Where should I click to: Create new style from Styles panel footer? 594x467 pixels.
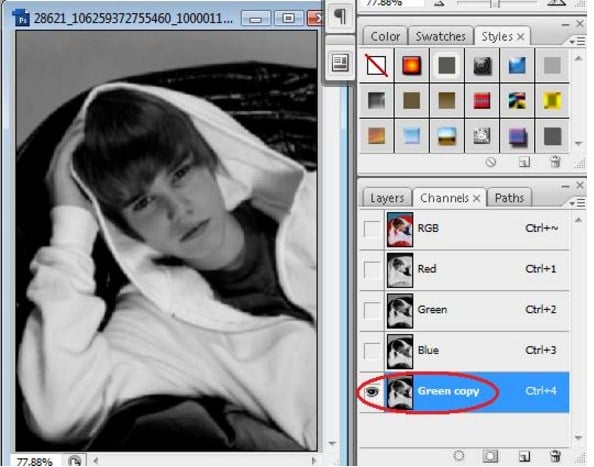pos(524,162)
